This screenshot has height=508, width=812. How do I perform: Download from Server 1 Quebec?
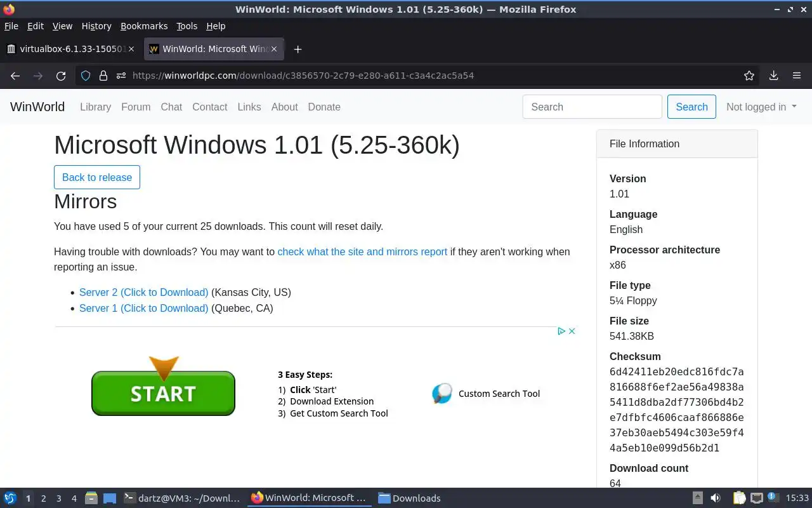click(x=143, y=308)
